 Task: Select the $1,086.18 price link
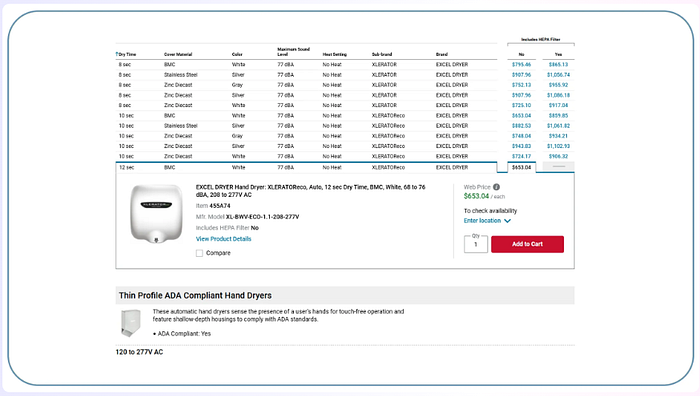click(558, 95)
